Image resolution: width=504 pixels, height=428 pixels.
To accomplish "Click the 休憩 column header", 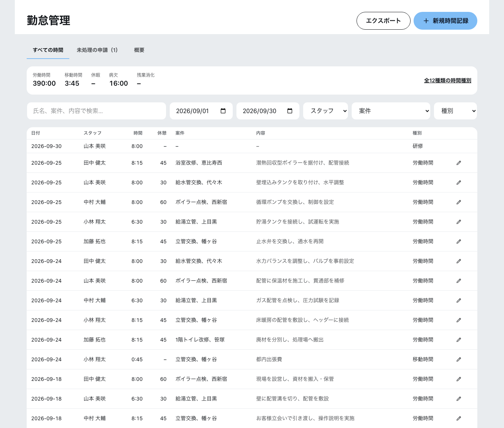I will tap(162, 133).
